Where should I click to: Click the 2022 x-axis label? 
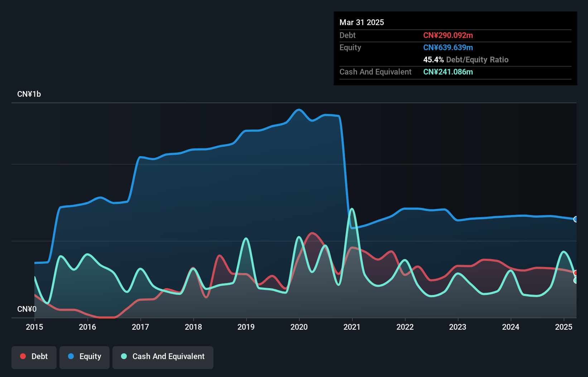[405, 327]
